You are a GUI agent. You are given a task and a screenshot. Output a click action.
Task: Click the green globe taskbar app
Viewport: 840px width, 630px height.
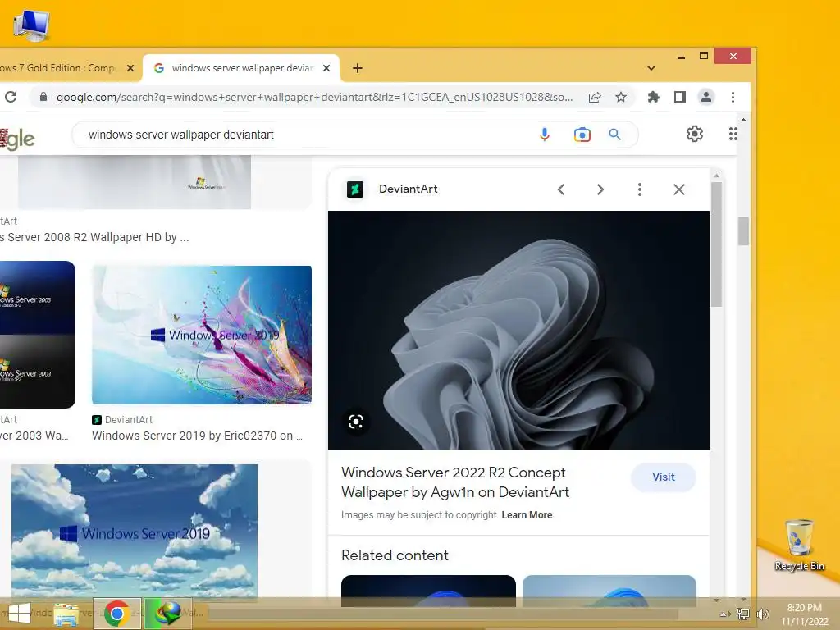pyautogui.click(x=167, y=614)
